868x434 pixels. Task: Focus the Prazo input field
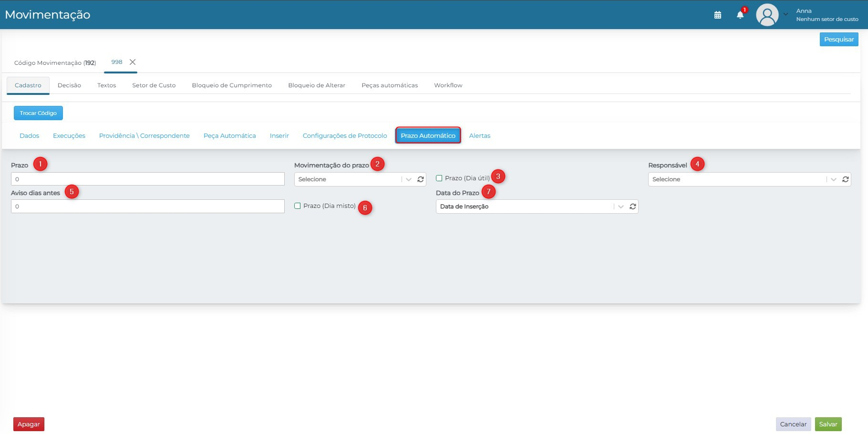click(x=148, y=179)
